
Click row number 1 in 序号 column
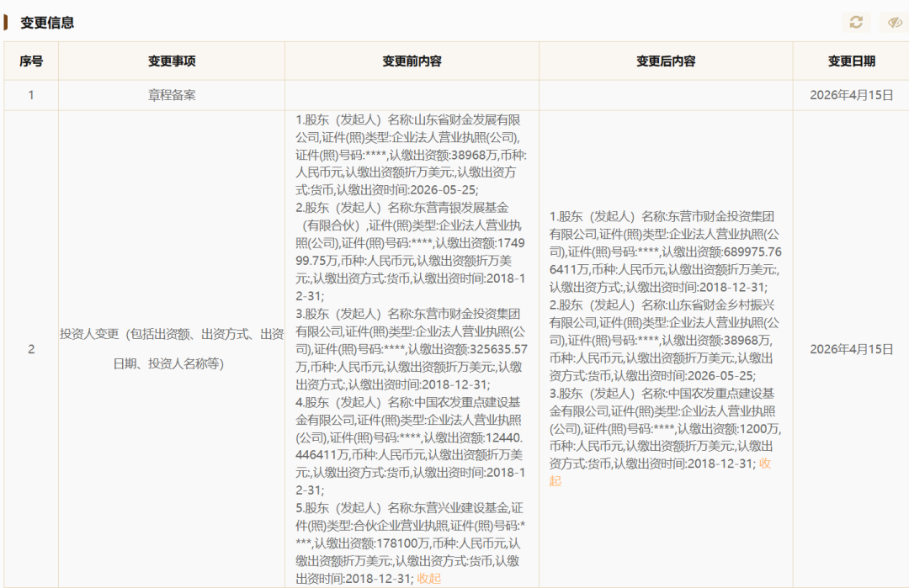coord(31,95)
